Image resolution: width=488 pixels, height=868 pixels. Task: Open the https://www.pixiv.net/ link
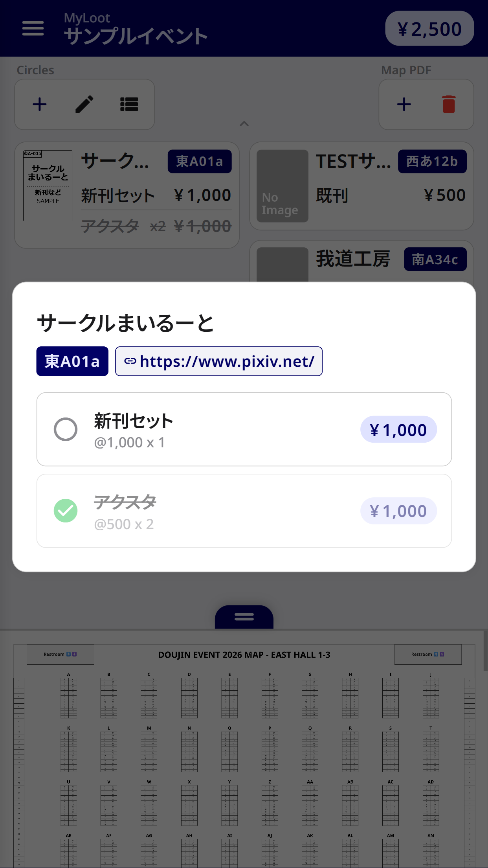click(227, 361)
